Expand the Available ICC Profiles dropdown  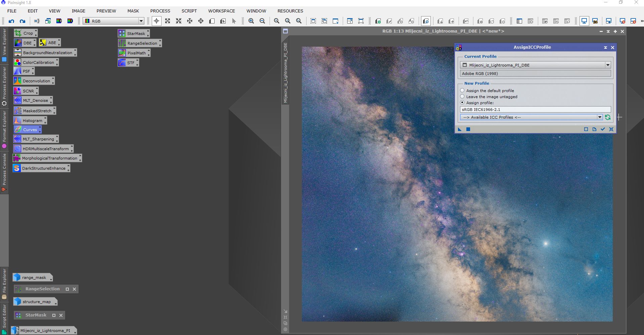(600, 117)
